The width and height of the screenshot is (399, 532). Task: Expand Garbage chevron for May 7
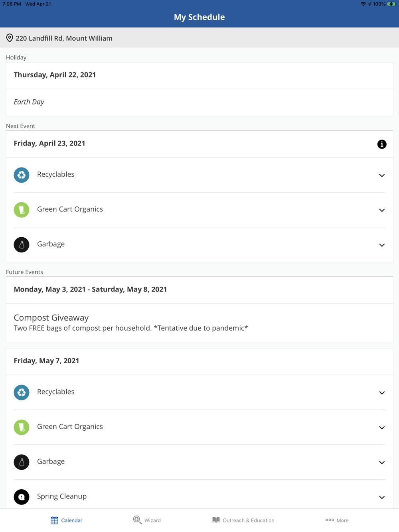[381, 463]
